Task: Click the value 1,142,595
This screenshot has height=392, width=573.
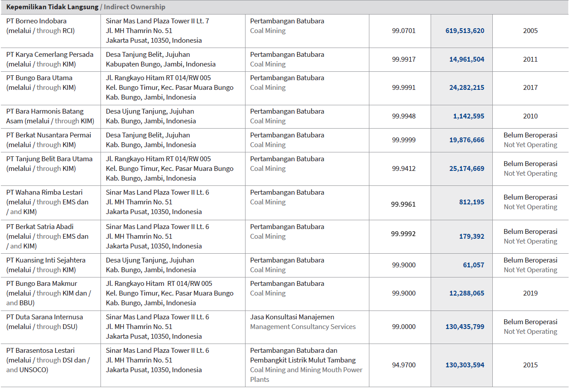Action: pyautogui.click(x=469, y=116)
